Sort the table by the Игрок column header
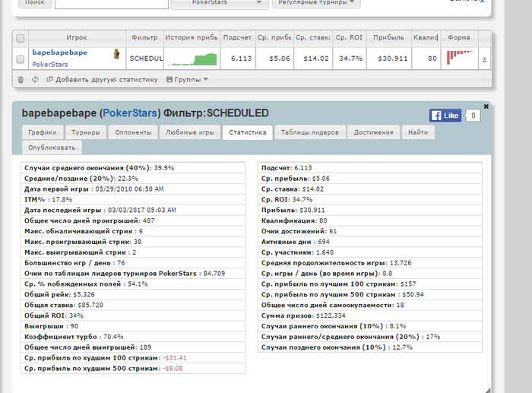This screenshot has height=393, width=532. pos(77,38)
